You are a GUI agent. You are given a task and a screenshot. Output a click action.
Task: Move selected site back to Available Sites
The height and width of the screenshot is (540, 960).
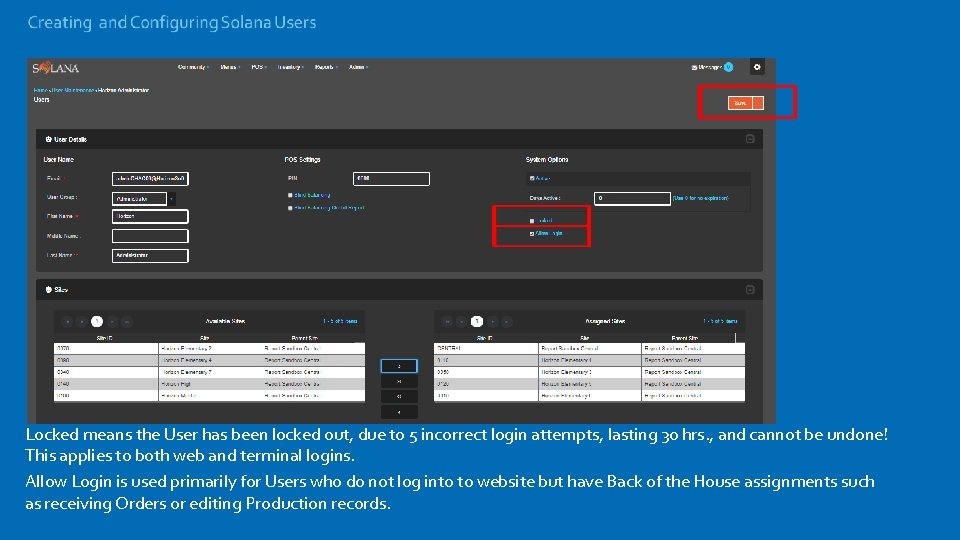[x=399, y=412]
